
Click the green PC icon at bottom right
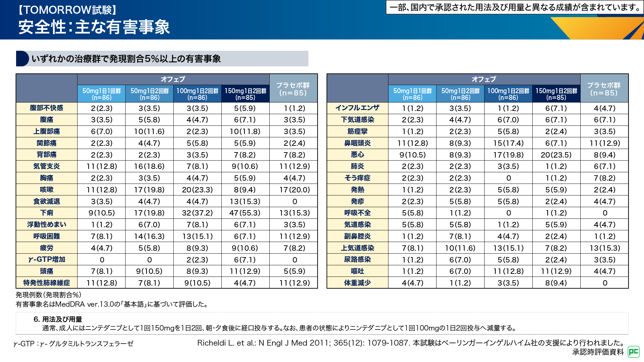point(634,352)
